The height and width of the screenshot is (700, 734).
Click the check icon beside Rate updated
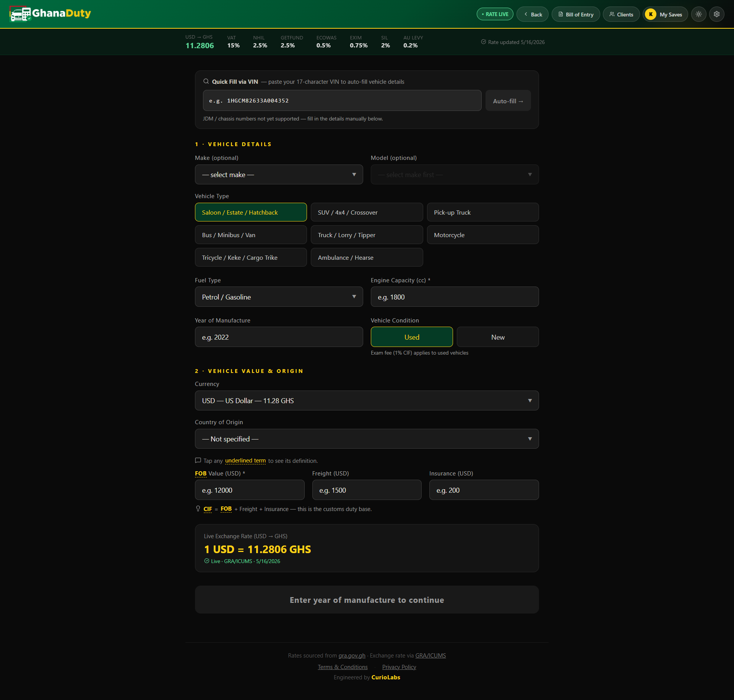[484, 42]
